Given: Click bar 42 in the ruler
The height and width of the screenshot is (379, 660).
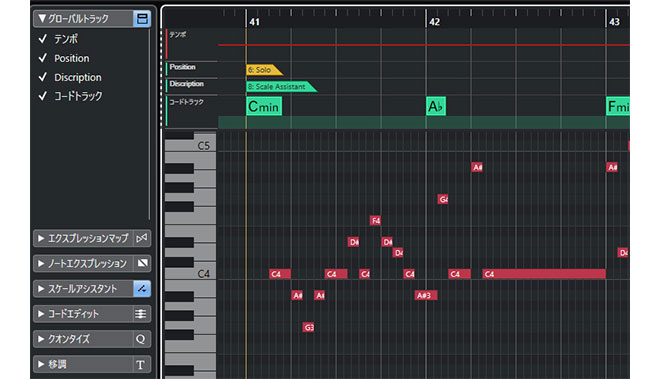Looking at the screenshot, I should pyautogui.click(x=434, y=21).
